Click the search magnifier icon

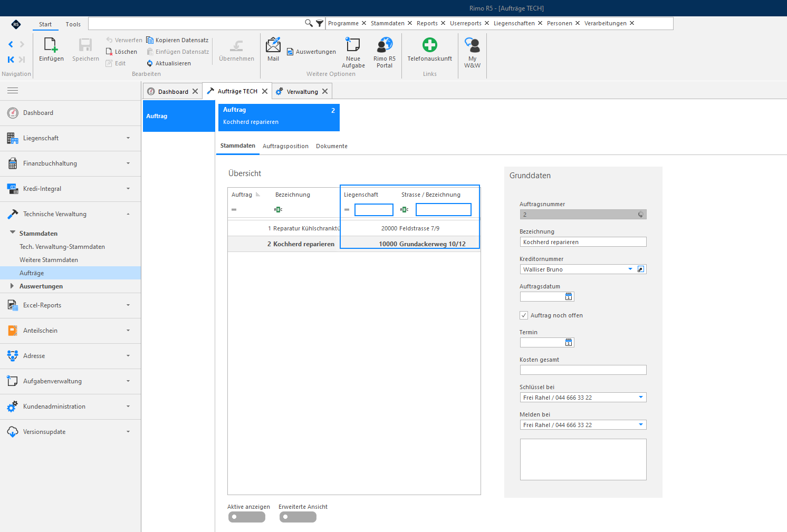click(x=309, y=23)
